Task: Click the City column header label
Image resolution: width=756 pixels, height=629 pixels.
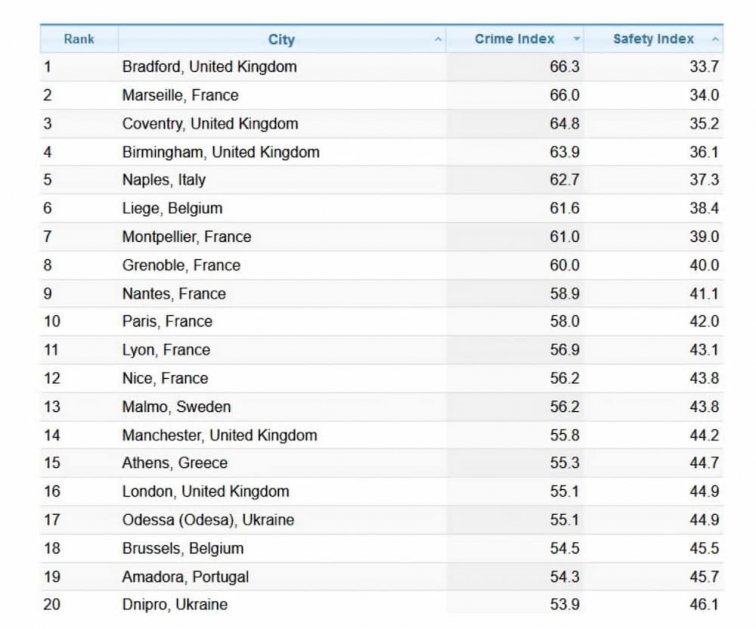Action: pyautogui.click(x=281, y=40)
